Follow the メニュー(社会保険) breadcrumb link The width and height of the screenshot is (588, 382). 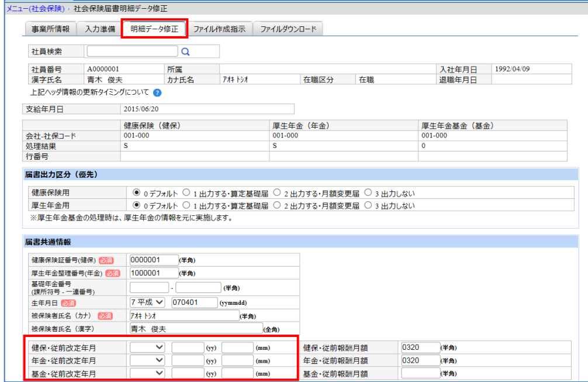pyautogui.click(x=35, y=9)
